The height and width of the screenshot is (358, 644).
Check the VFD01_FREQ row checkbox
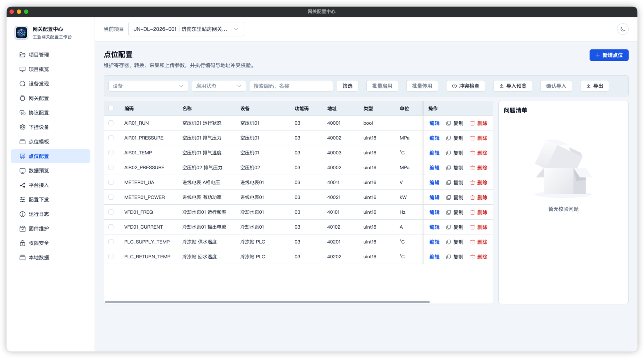[x=111, y=212]
